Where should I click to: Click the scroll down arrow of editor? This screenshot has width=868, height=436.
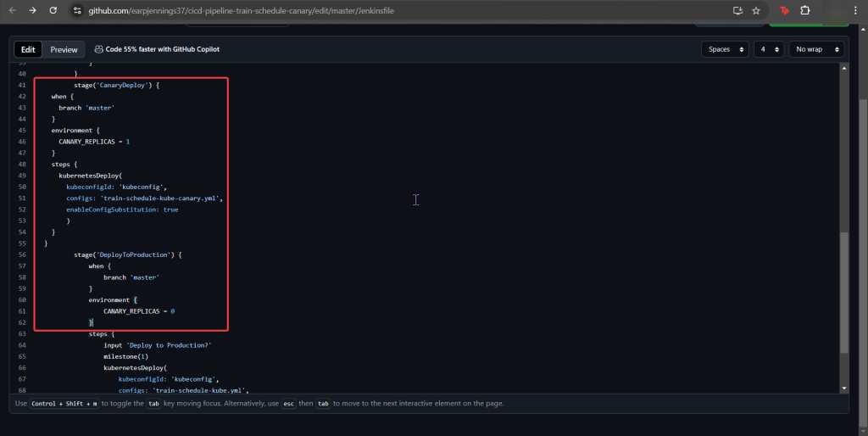pyautogui.click(x=842, y=388)
